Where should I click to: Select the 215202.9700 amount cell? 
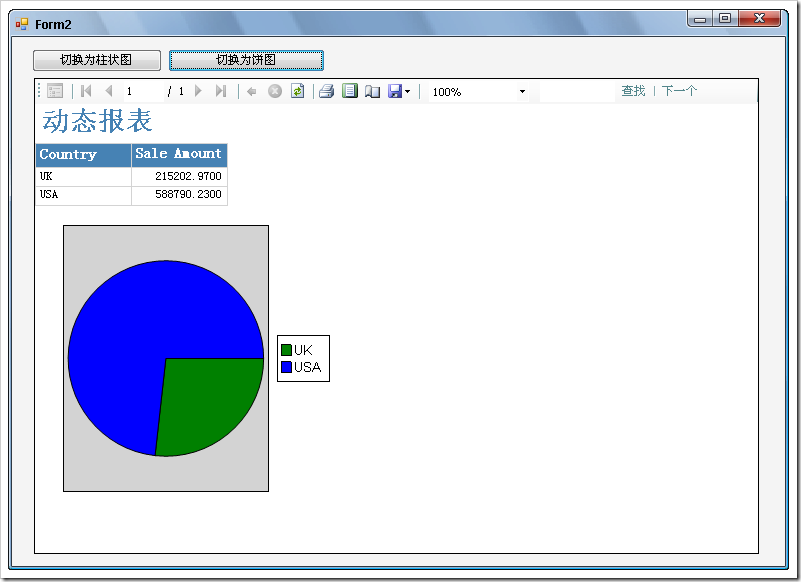[x=179, y=176]
